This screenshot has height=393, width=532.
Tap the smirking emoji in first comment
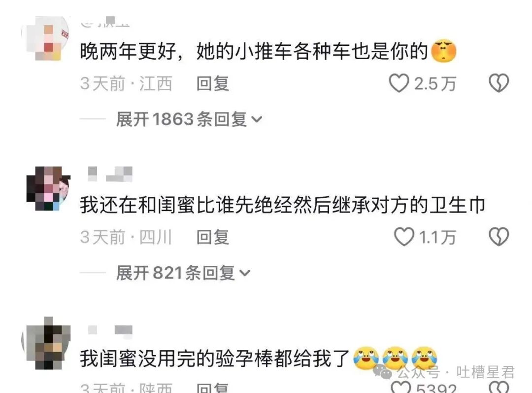pos(443,51)
